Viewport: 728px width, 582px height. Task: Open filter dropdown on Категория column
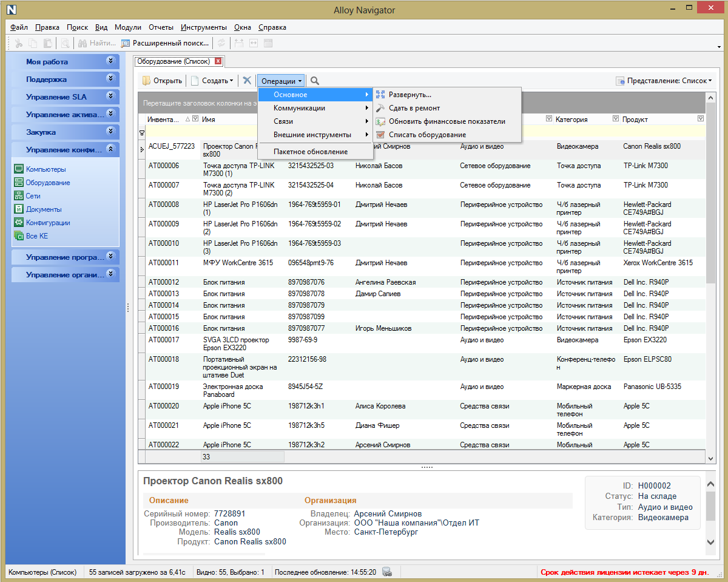[616, 119]
